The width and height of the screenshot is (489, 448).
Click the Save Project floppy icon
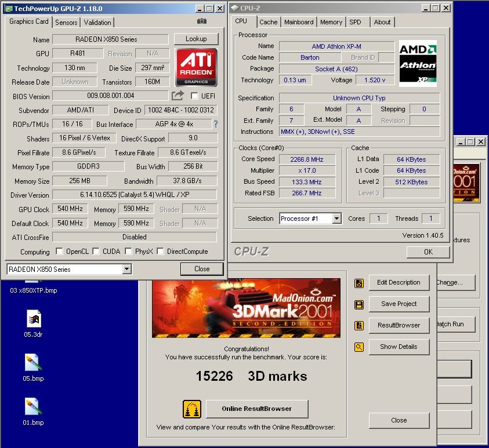click(359, 304)
